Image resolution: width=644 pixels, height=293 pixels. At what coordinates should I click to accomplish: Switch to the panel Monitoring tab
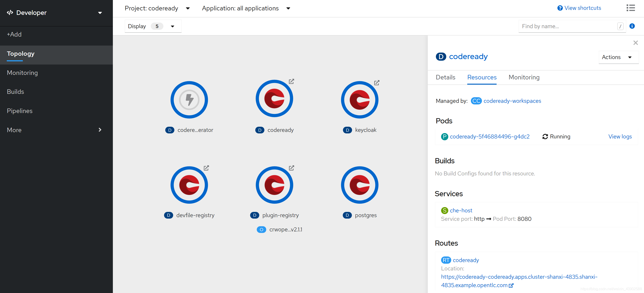click(524, 77)
